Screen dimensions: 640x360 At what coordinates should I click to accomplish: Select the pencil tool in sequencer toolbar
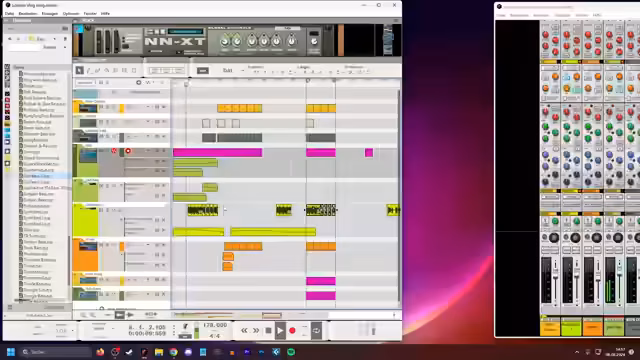89,71
